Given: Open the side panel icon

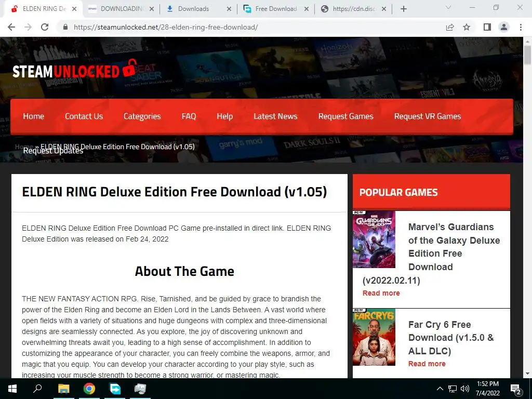Looking at the screenshot, I should [x=487, y=27].
